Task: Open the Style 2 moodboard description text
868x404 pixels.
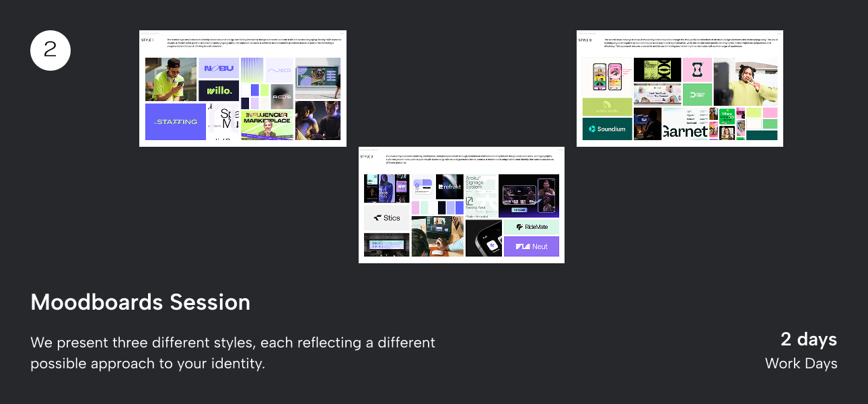Action: [x=471, y=160]
